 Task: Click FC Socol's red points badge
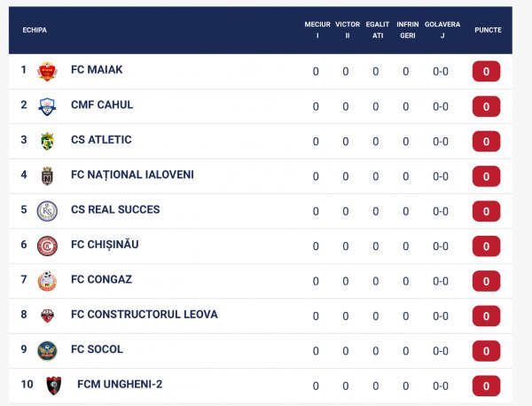coord(486,351)
